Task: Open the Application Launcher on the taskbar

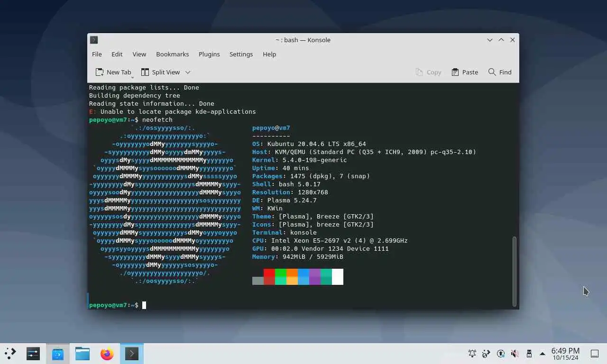Action: [x=10, y=354]
